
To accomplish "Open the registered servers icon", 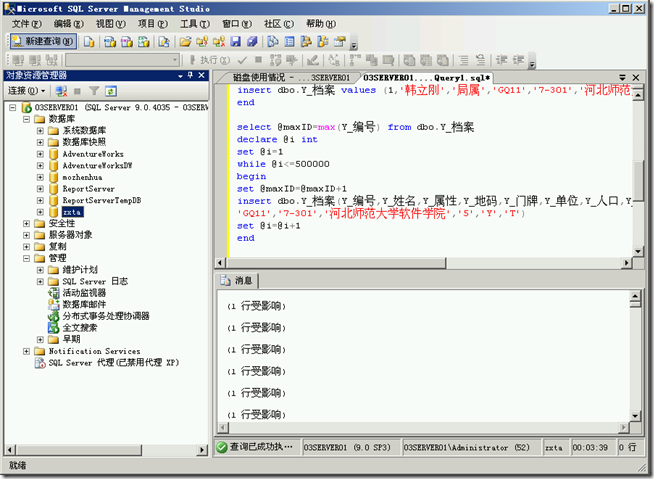I will pyautogui.click(x=273, y=41).
